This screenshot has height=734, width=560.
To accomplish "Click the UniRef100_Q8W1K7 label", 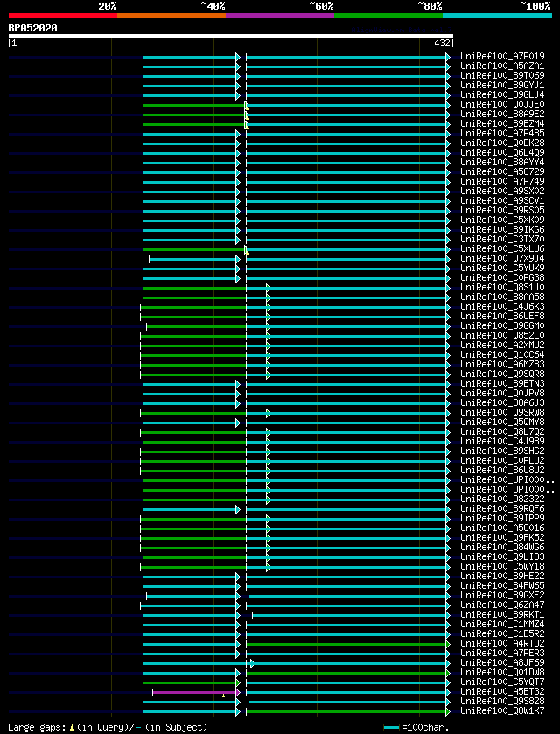I will [x=502, y=711].
